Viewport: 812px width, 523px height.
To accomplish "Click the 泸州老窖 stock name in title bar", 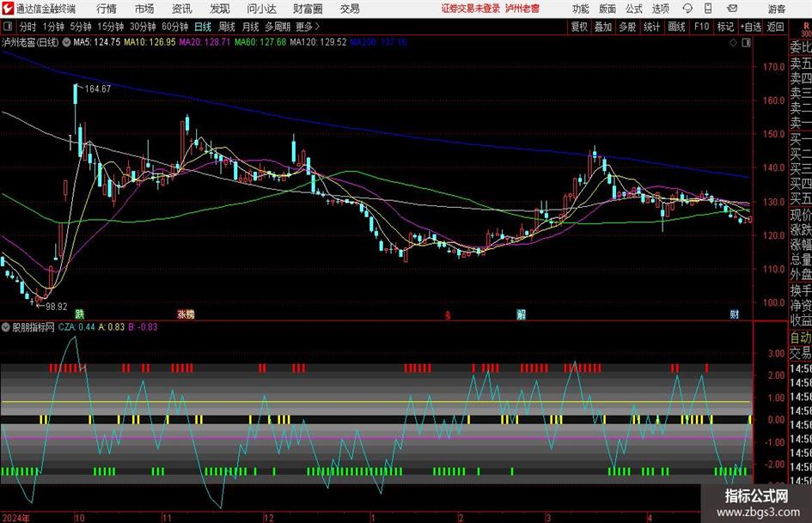I will pyautogui.click(x=522, y=9).
